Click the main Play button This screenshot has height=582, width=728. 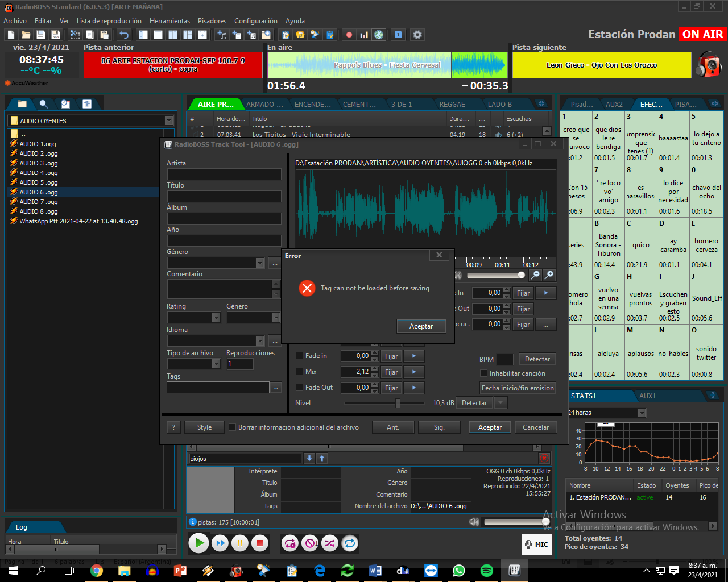pos(198,543)
